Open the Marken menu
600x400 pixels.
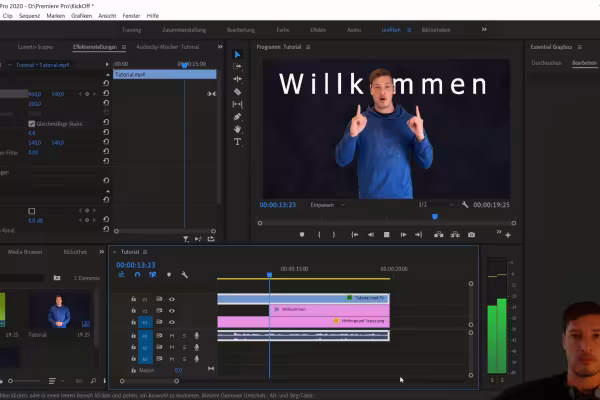tap(56, 16)
